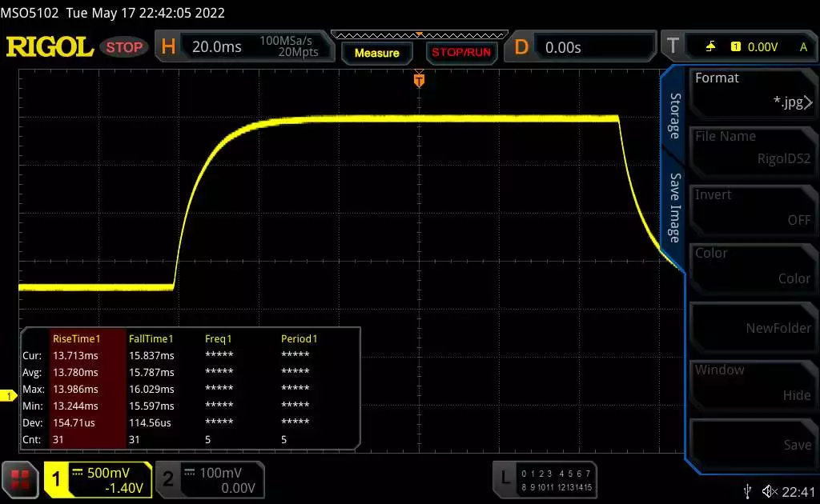
Task: Click the Cnt: row label
Action: [x=31, y=439]
